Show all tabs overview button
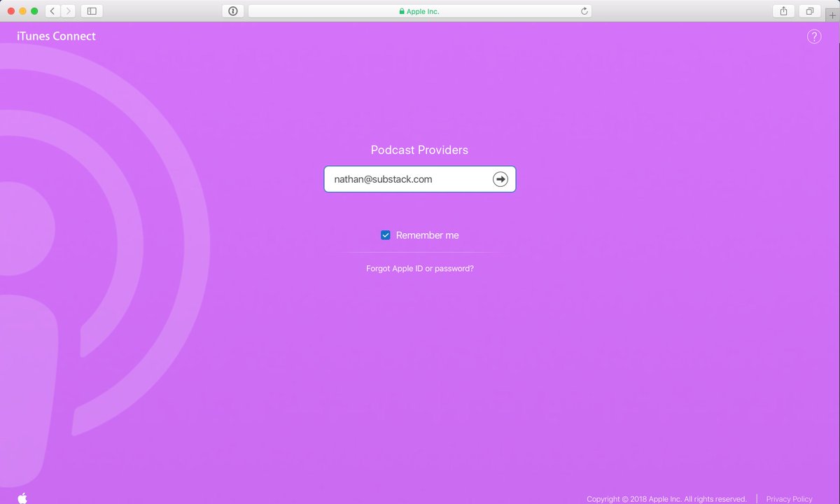This screenshot has height=504, width=840. tap(809, 11)
